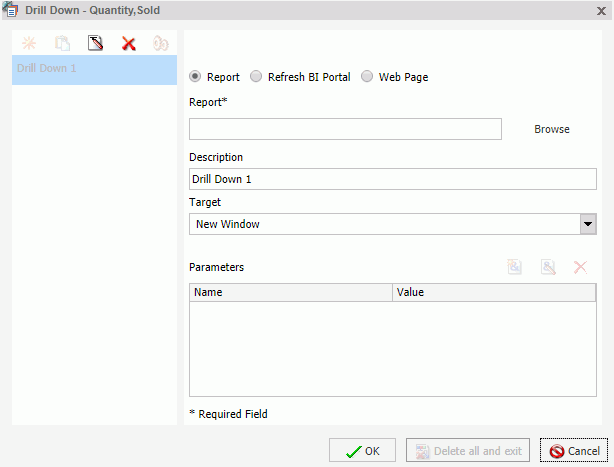The height and width of the screenshot is (467, 614).
Task: Click the New Window combo box
Action: (x=392, y=224)
